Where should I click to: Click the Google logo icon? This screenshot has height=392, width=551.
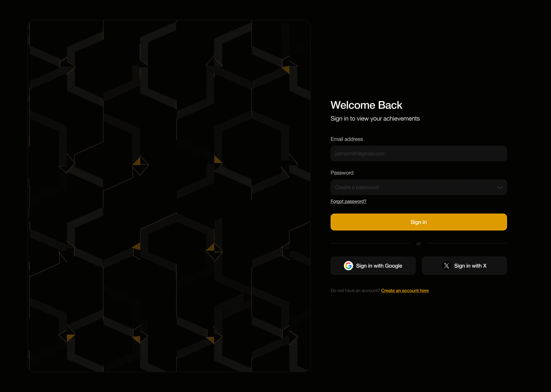tap(348, 266)
